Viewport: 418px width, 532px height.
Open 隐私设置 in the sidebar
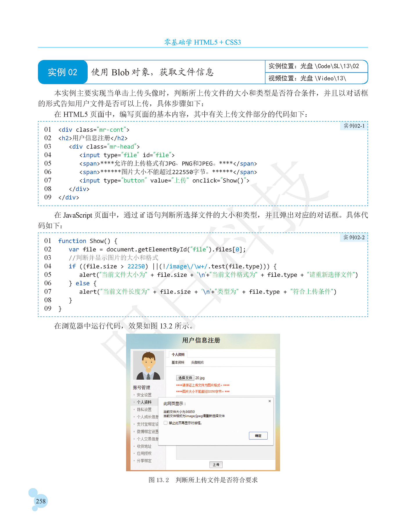pyautogui.click(x=144, y=410)
